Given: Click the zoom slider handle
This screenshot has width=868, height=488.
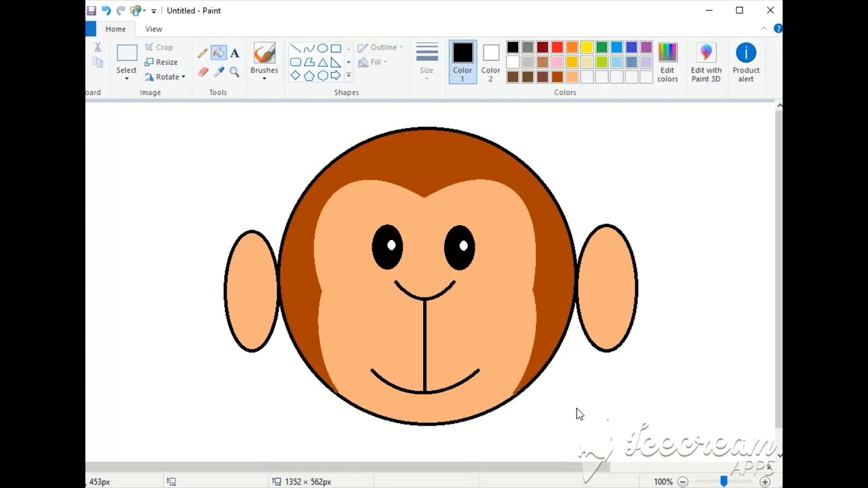Looking at the screenshot, I should tap(724, 481).
